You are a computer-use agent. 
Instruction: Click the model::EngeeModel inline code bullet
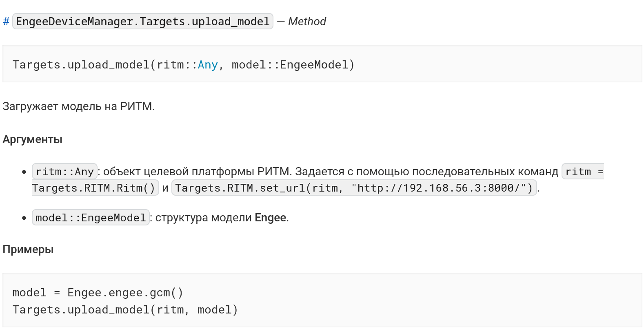[91, 218]
